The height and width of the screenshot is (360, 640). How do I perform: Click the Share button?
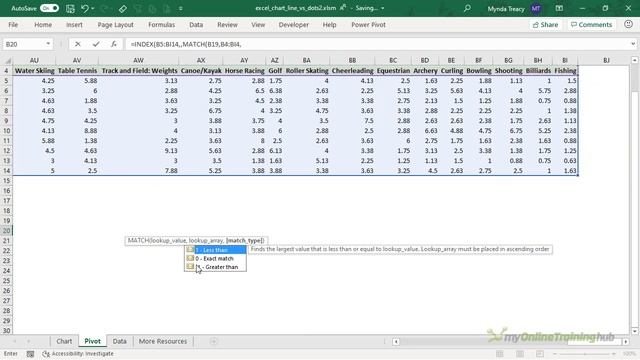click(x=545, y=25)
